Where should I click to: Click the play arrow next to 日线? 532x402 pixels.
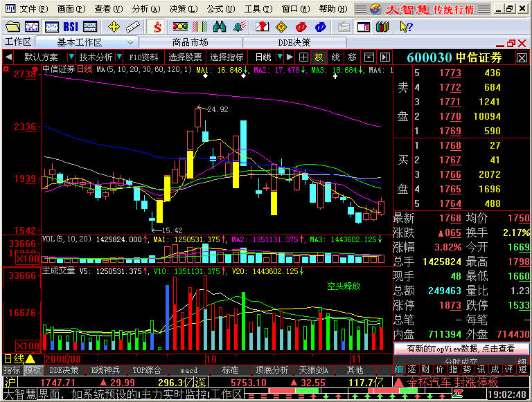pyautogui.click(x=290, y=57)
